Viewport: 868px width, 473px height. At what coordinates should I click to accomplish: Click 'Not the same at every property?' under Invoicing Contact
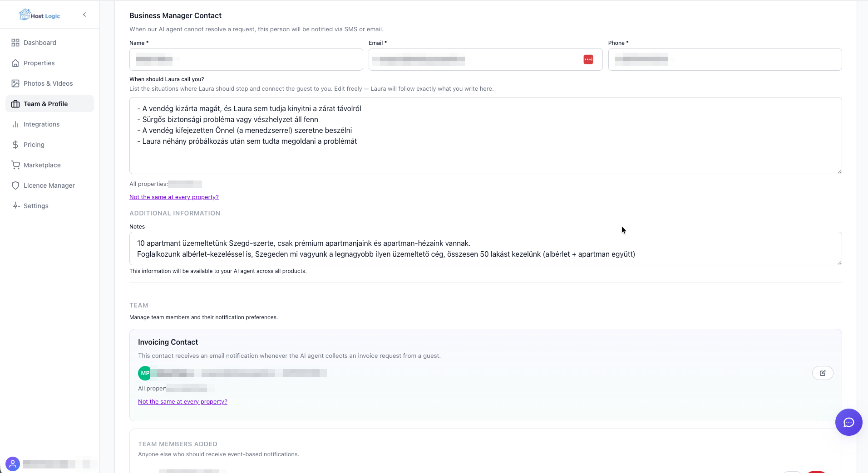point(182,402)
